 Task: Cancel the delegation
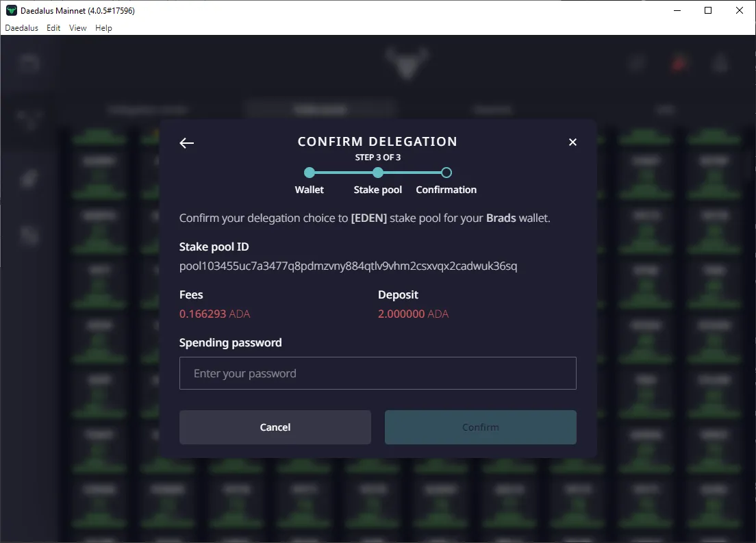point(275,427)
